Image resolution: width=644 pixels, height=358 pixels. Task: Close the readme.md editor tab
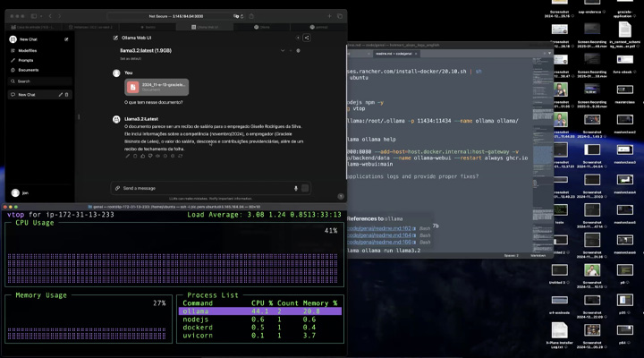click(x=416, y=54)
